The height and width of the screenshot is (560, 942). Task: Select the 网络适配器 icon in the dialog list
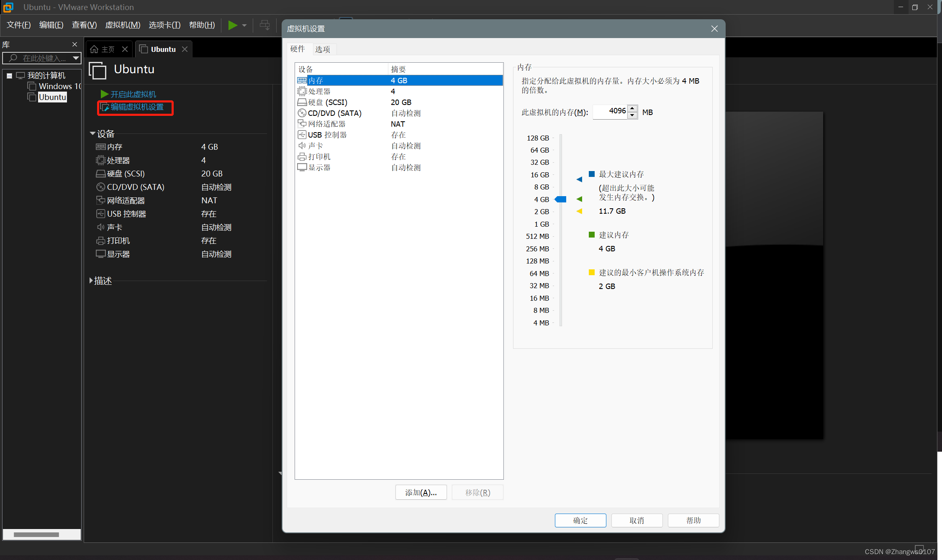[x=302, y=124]
